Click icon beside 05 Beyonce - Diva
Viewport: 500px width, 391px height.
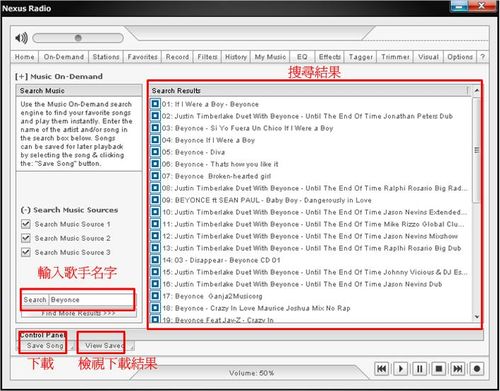click(x=155, y=152)
